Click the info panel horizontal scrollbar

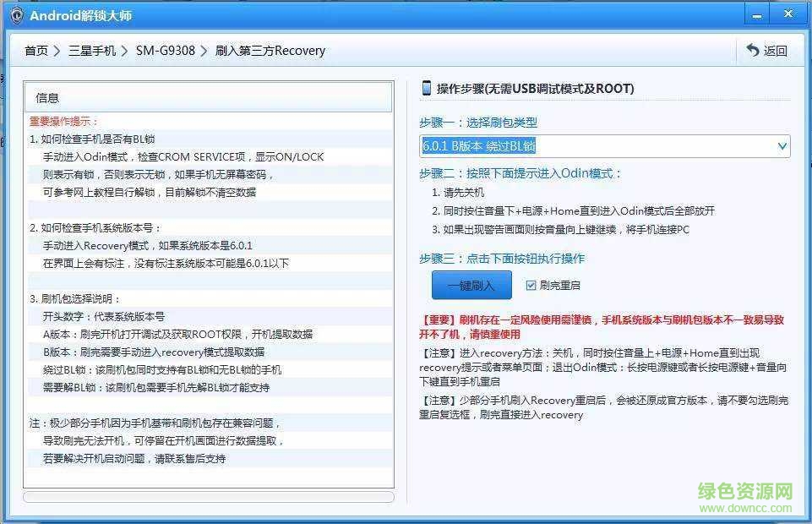(x=208, y=497)
